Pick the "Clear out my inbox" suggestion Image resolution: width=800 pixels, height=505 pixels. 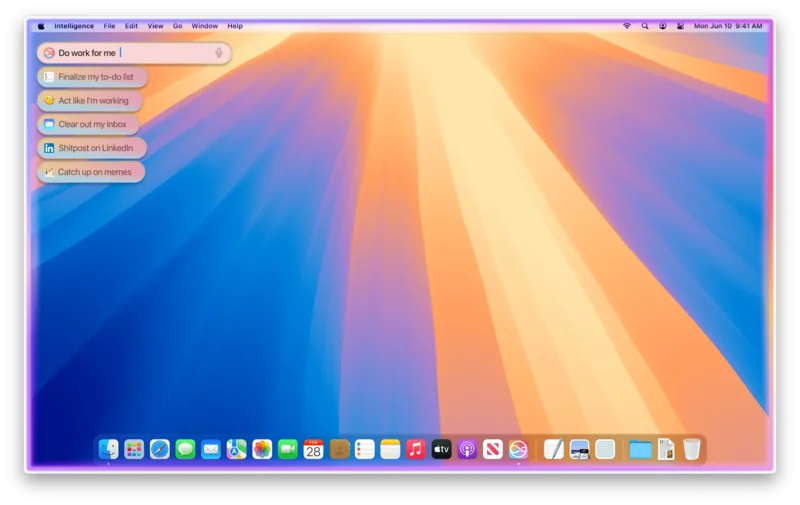pos(89,124)
